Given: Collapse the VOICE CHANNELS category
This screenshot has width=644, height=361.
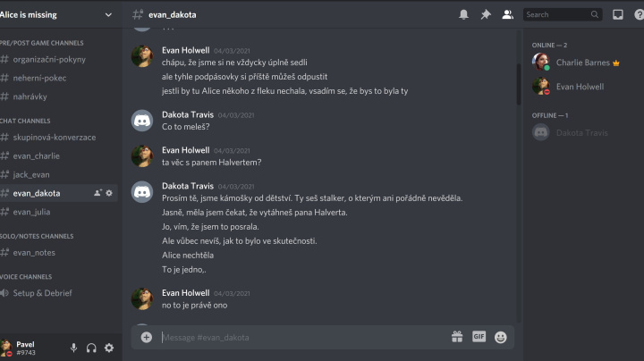Looking at the screenshot, I should coord(26,277).
